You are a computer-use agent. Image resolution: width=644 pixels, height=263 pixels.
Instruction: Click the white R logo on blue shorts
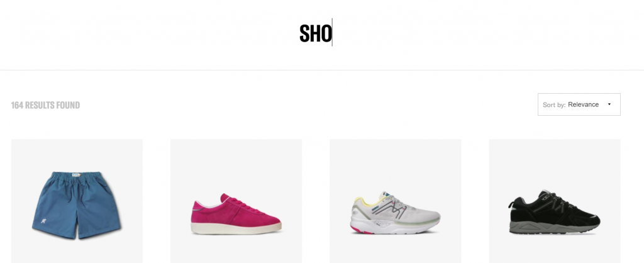[44, 222]
